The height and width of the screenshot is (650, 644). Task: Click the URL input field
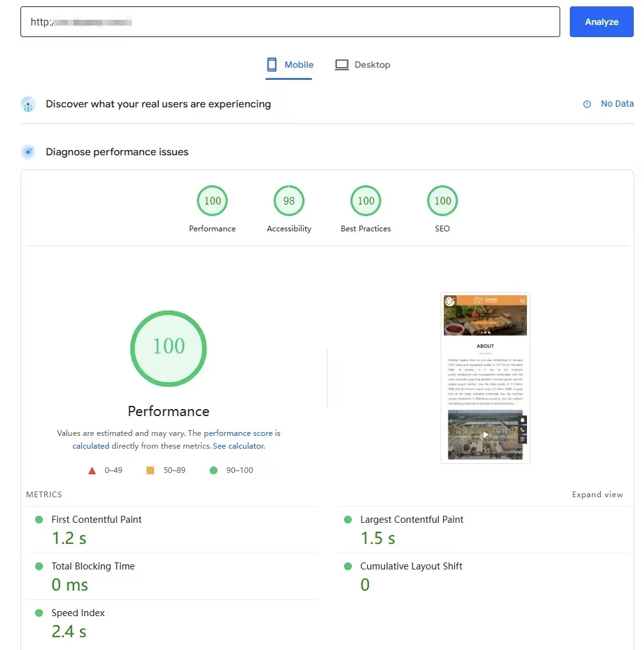click(290, 22)
